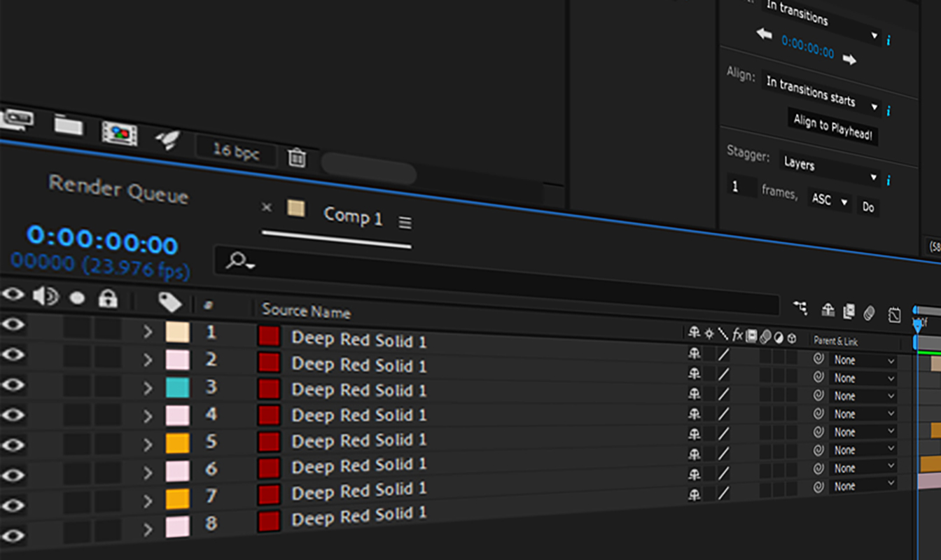
Task: Hide layer 6 with its eye toggle
Action: click(x=13, y=475)
